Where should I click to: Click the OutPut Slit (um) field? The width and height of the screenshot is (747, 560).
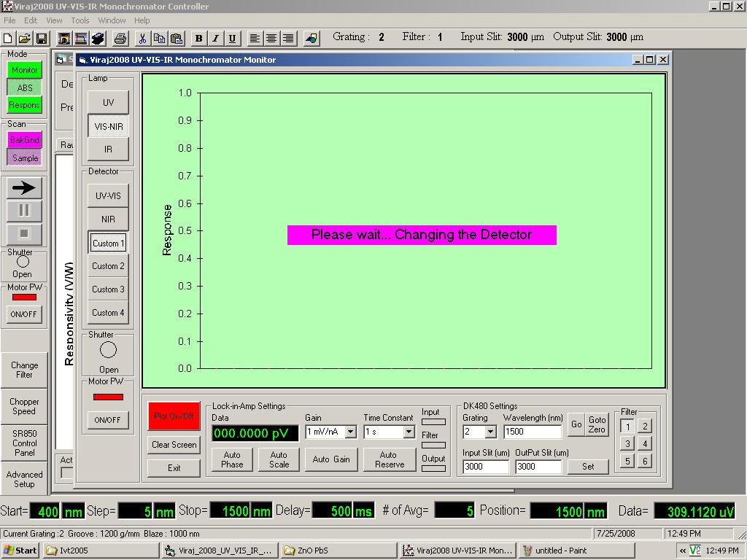tap(538, 467)
